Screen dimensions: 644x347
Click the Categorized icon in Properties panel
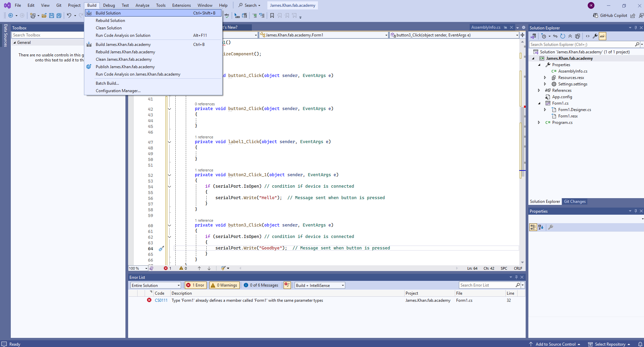[533, 227]
